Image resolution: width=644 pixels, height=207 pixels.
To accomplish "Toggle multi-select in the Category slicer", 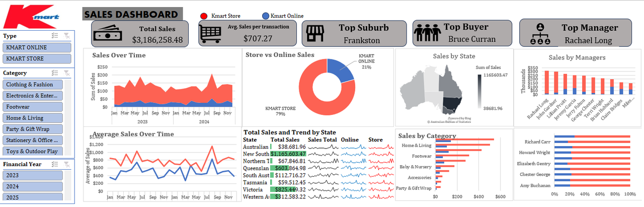I will tap(55, 73).
